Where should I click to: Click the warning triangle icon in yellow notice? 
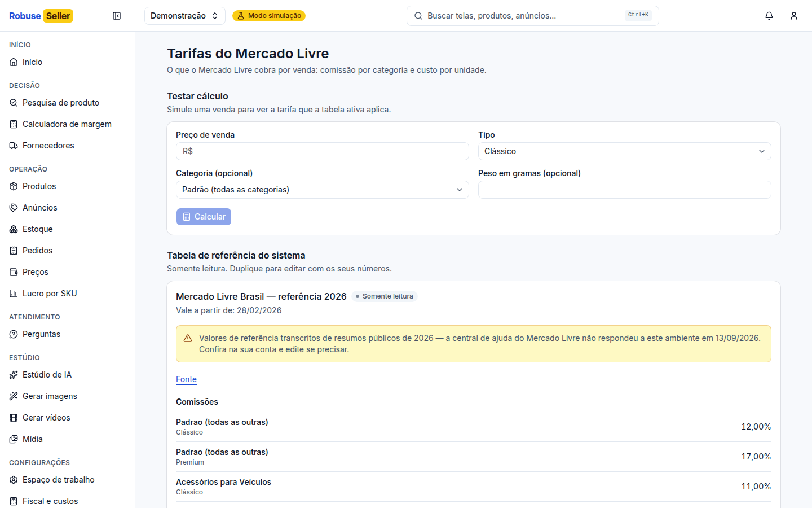click(188, 338)
